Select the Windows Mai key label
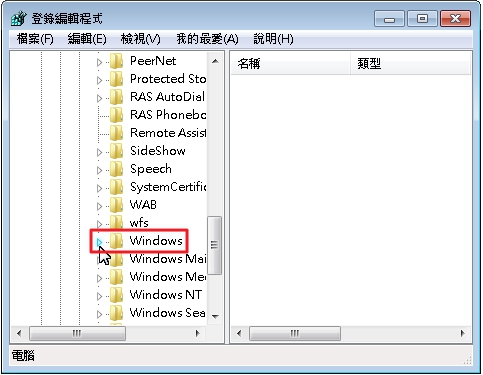 pyautogui.click(x=168, y=259)
